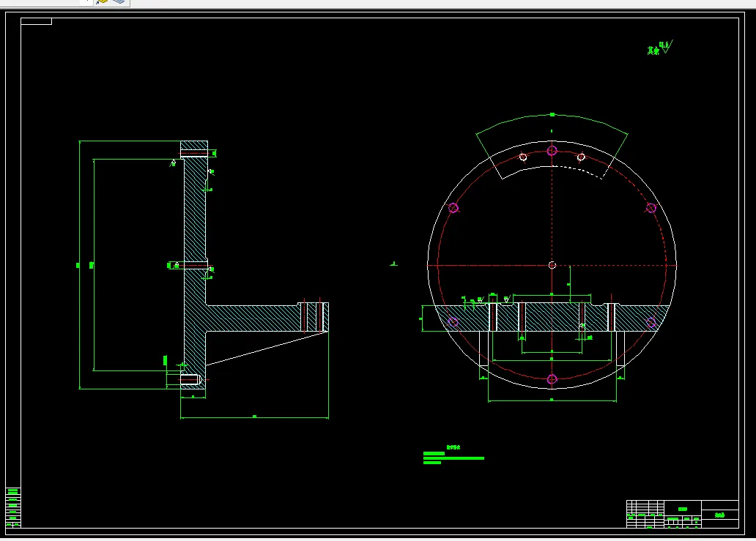Pick the center point of the circular view
This screenshot has height=541, width=756.
coord(552,265)
